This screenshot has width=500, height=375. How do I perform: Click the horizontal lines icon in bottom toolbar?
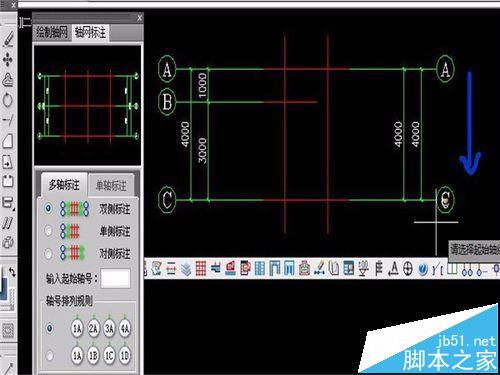[x=172, y=269]
